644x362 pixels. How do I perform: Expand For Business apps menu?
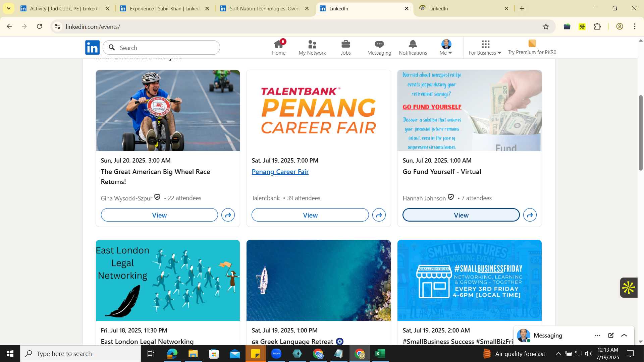point(485,48)
